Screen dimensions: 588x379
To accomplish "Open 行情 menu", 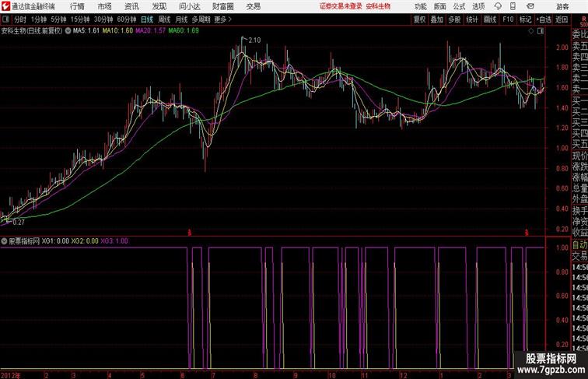I will point(77,6).
